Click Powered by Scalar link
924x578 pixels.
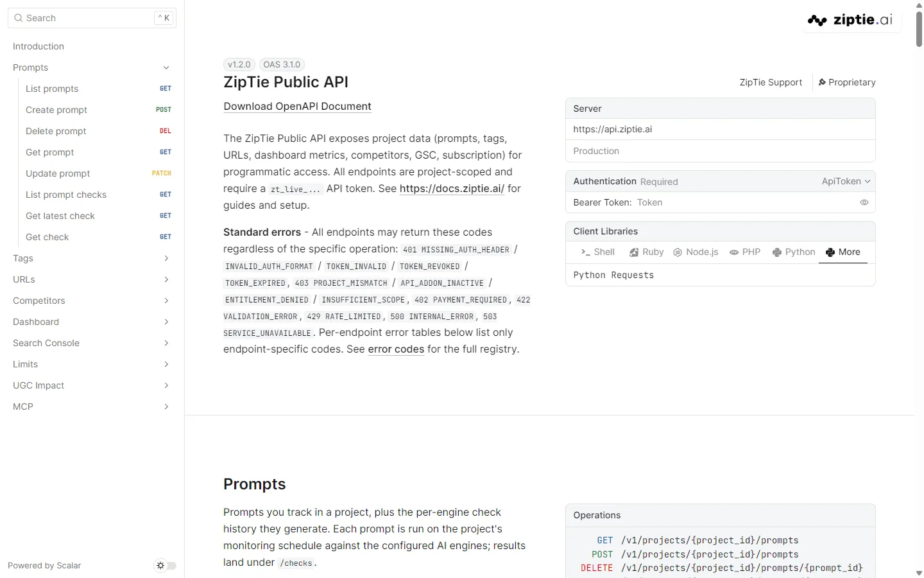[x=44, y=566]
